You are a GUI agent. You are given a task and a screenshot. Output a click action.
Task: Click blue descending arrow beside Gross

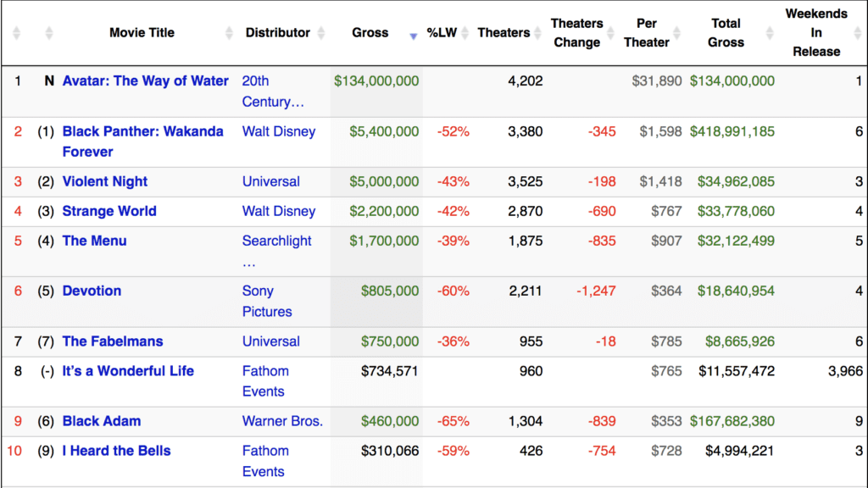[413, 36]
